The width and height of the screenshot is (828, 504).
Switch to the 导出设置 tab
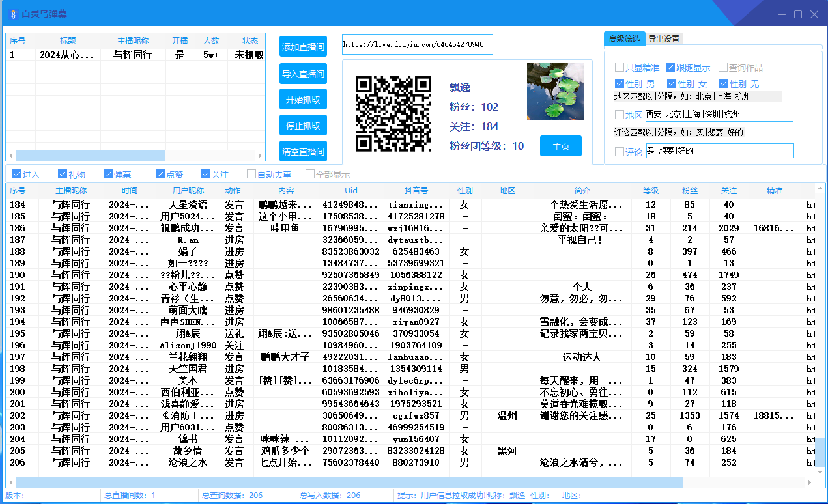point(663,39)
